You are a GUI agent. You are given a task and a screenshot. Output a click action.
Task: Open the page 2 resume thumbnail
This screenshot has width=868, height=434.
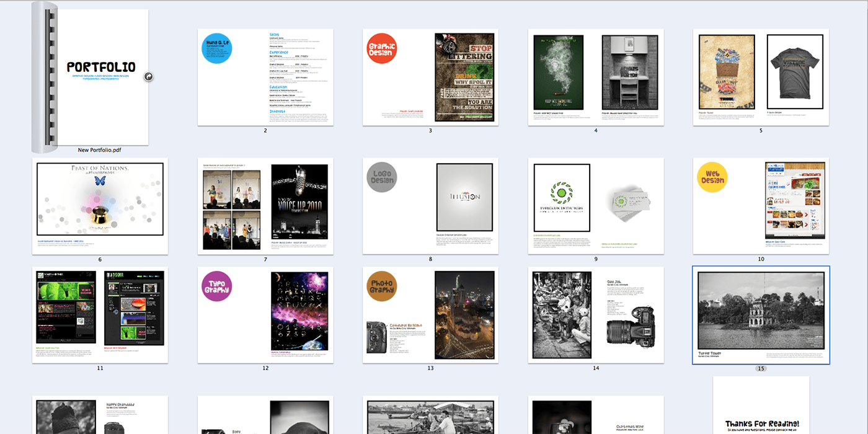[x=265, y=77]
